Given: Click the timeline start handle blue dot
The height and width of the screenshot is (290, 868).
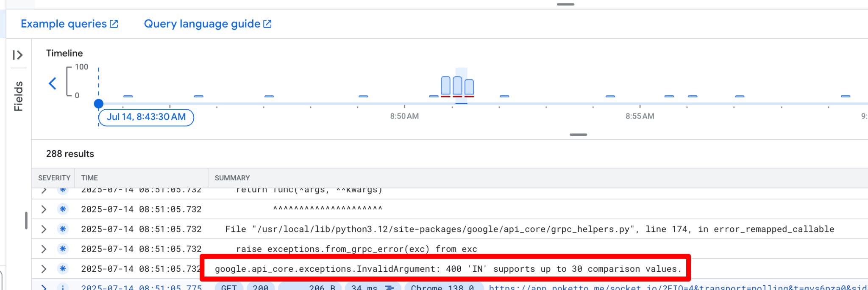Looking at the screenshot, I should coord(99,104).
